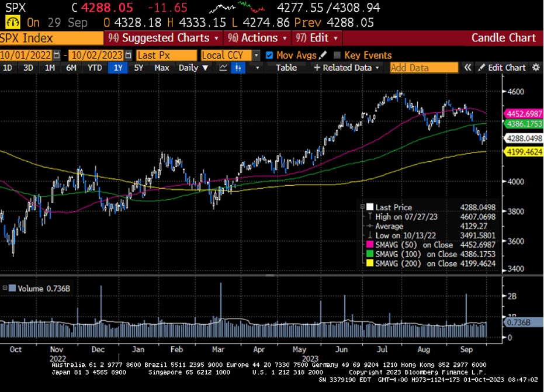Select the candle chart type icon
Image resolution: width=544 pixels, height=392 pixels.
(x=238, y=68)
